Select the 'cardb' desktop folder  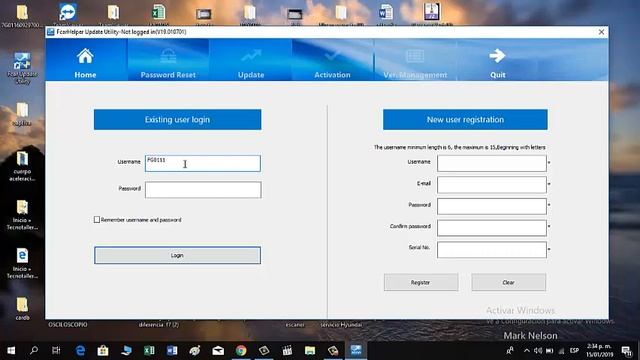click(x=22, y=308)
